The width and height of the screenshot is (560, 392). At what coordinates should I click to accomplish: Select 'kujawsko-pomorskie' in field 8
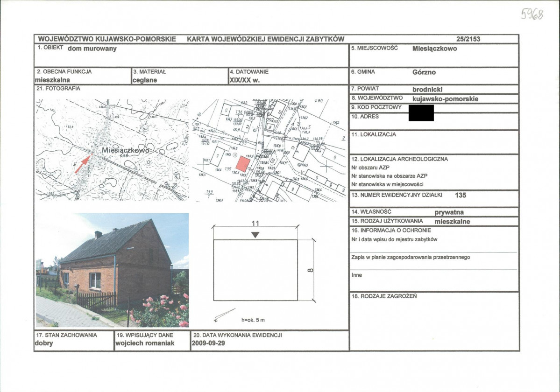(445, 99)
